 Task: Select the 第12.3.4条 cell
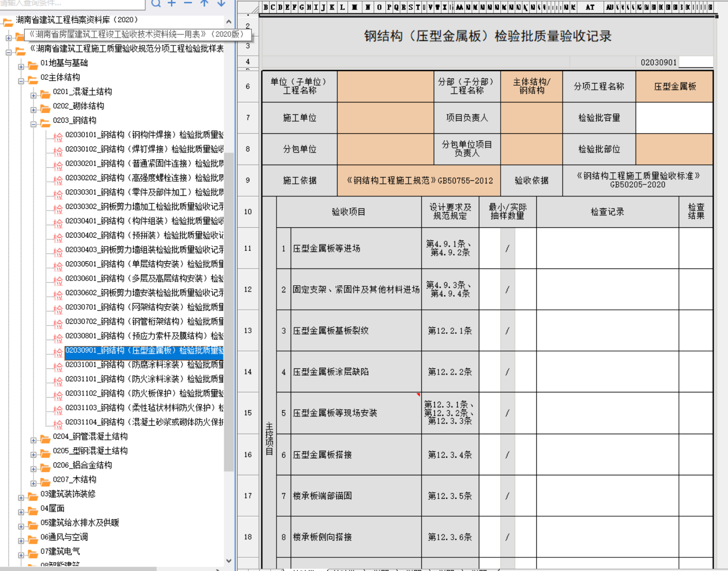point(450,455)
